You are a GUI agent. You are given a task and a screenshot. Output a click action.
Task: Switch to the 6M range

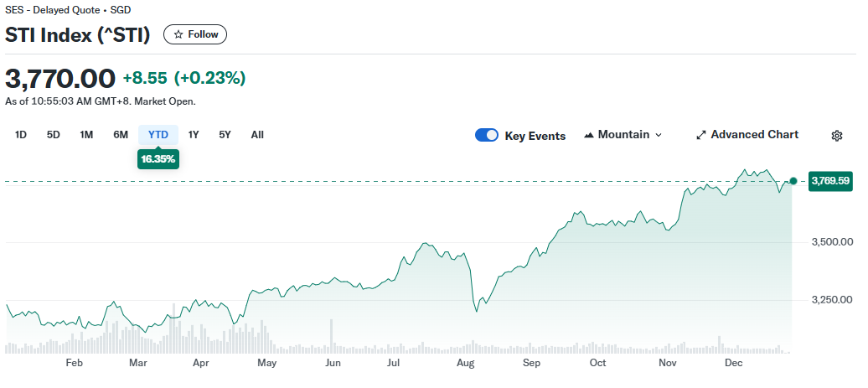pyautogui.click(x=121, y=135)
